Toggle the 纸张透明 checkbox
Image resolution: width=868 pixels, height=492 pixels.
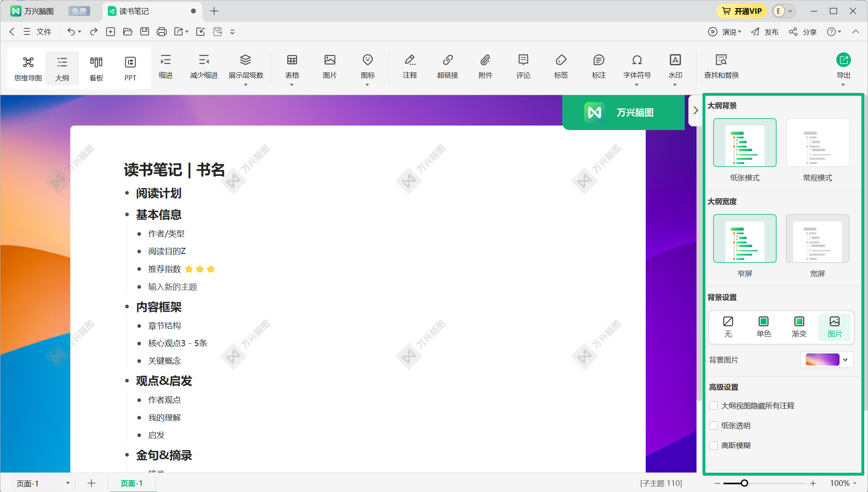point(713,426)
